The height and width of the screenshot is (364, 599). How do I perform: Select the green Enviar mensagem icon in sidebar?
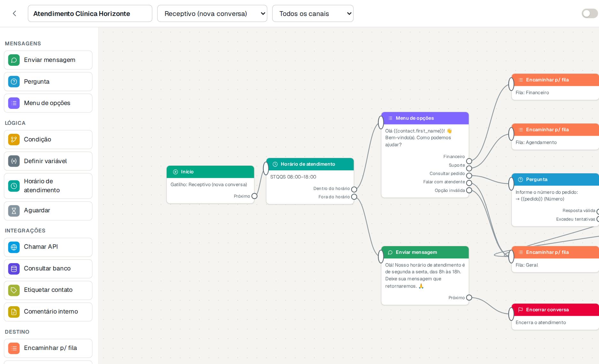(14, 60)
